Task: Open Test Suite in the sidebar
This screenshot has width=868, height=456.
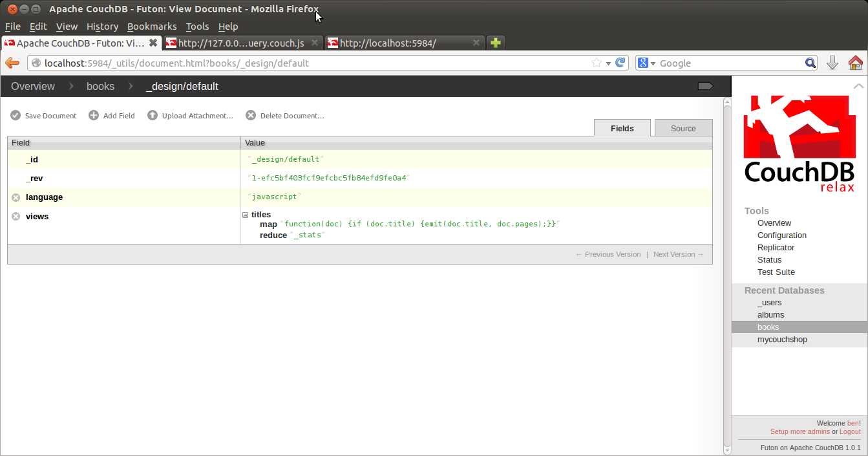Action: pyautogui.click(x=776, y=272)
